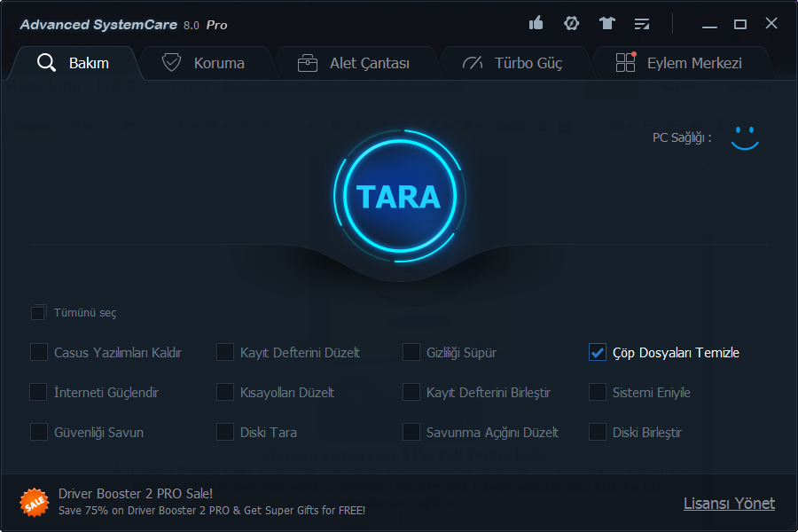The width and height of the screenshot is (798, 532).
Task: Switch to the Koruma tab
Action: [x=204, y=63]
